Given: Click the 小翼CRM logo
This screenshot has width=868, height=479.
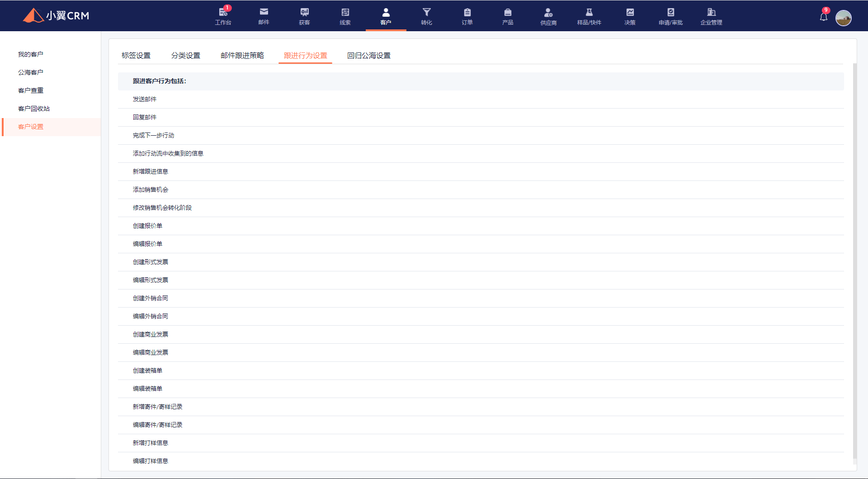Looking at the screenshot, I should [56, 15].
